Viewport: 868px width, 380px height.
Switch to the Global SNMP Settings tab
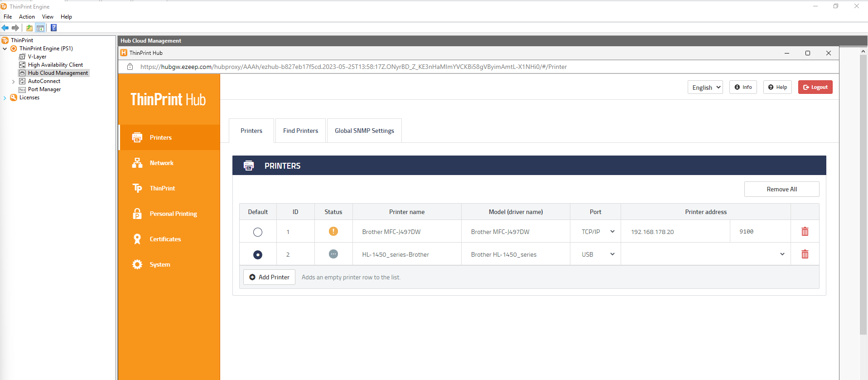(365, 131)
